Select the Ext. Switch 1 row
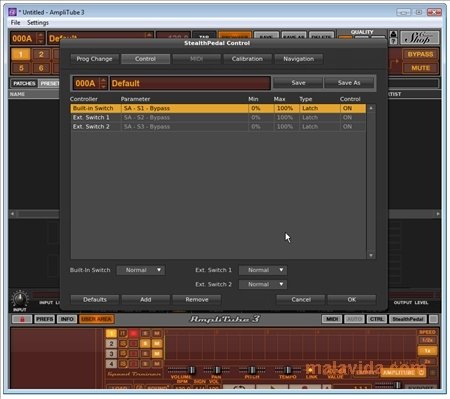Image resolution: width=450 pixels, height=399 pixels. (218, 117)
